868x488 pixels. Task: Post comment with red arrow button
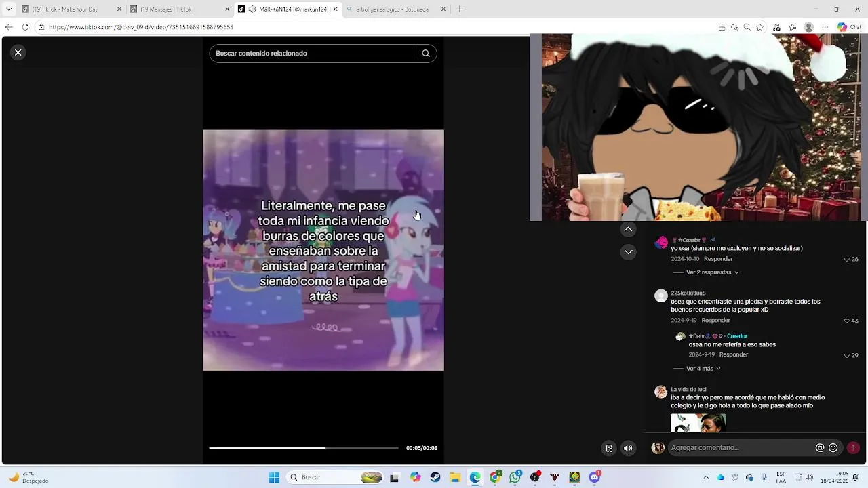click(x=853, y=448)
